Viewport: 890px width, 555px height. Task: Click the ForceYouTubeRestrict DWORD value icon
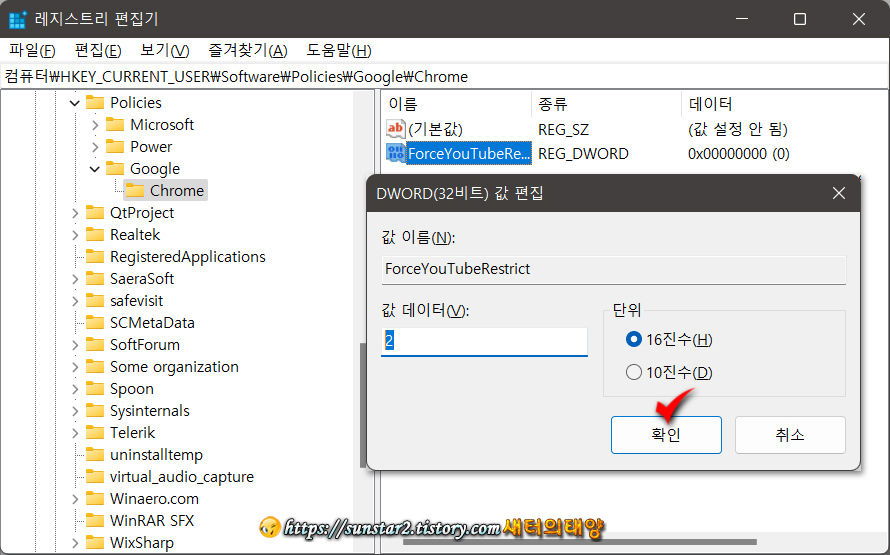coord(396,153)
